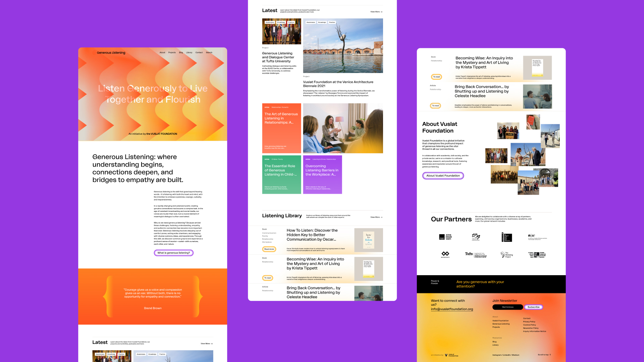The image size is (644, 362).
Task: Click IKSV partner logo
Action: (537, 255)
